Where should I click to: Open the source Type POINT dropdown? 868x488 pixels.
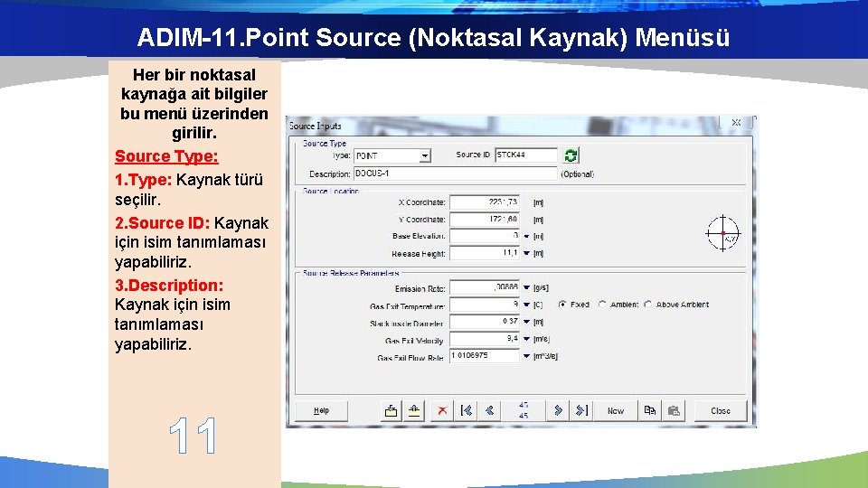coord(425,156)
